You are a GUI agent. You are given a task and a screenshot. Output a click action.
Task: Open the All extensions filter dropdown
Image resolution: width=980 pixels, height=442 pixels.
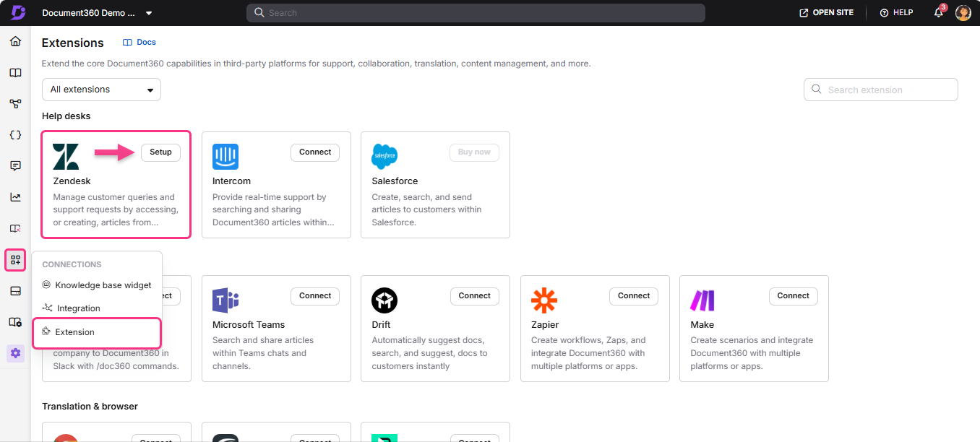(x=100, y=89)
